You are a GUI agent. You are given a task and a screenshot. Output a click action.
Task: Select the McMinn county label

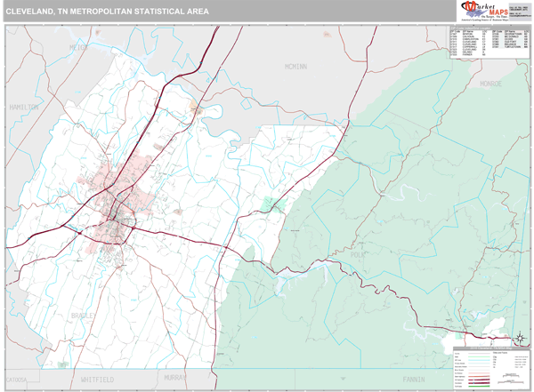pos(296,66)
